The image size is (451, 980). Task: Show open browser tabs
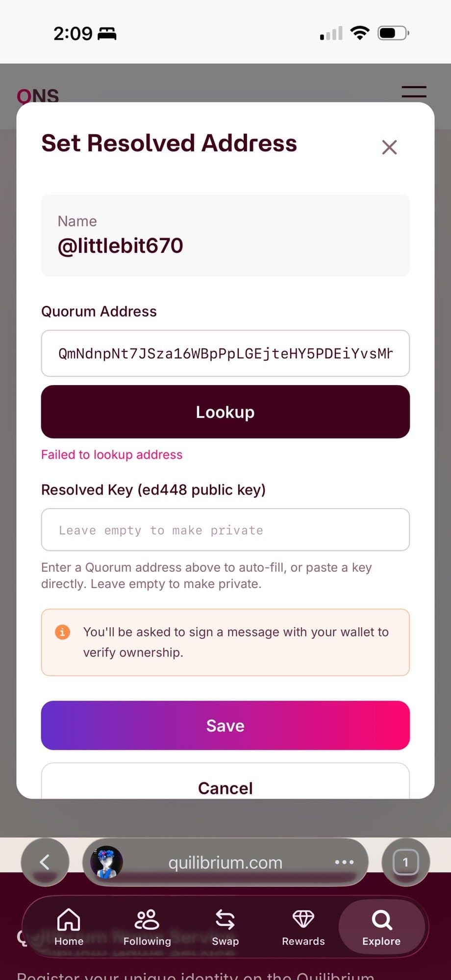point(405,862)
